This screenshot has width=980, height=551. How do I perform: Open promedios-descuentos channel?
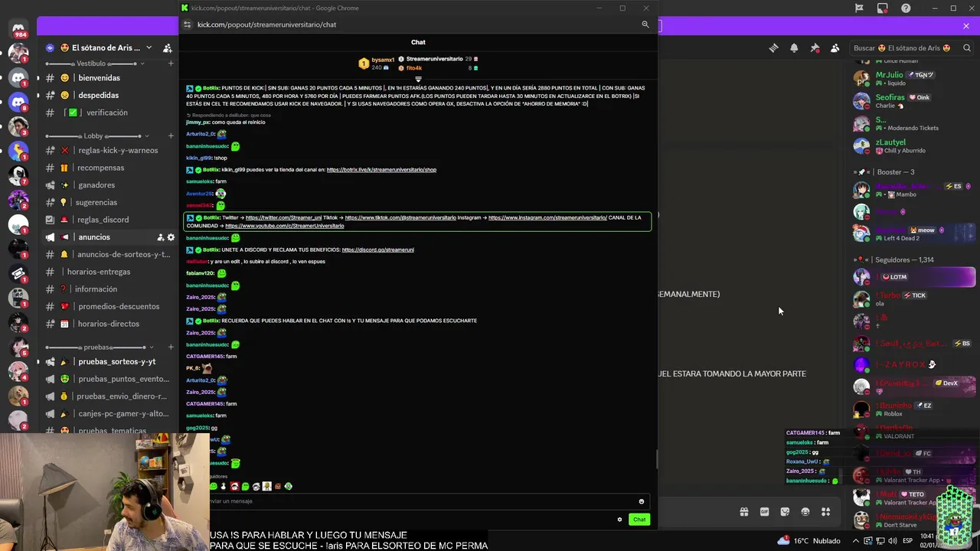(x=107, y=306)
